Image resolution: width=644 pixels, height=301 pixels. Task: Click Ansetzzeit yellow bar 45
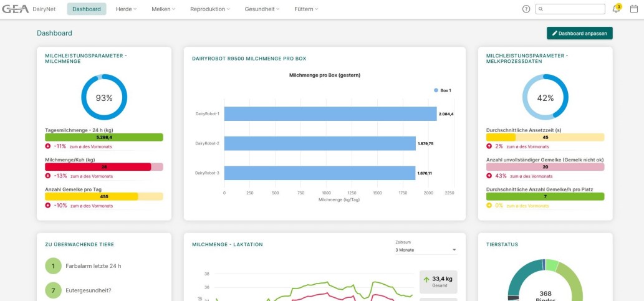[545, 137]
